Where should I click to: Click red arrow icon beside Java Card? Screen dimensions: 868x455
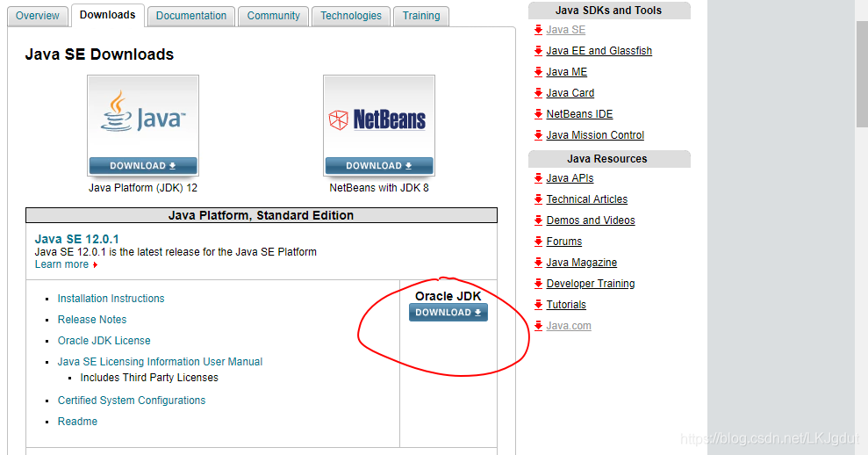(x=538, y=93)
